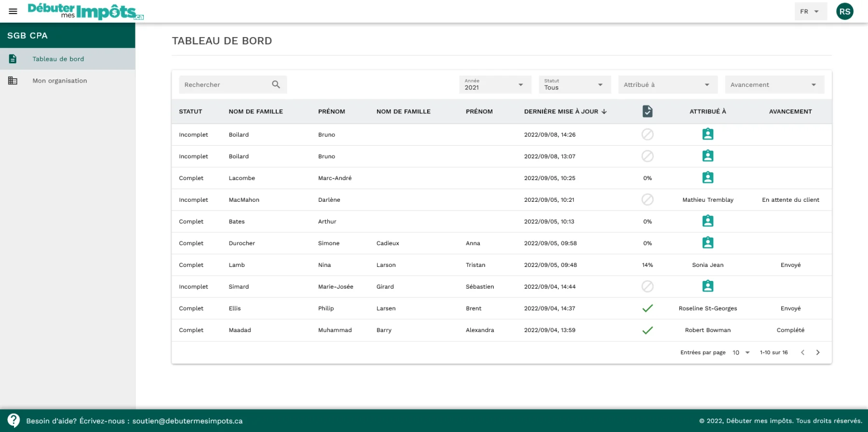Click 'En attente du client' status

point(790,200)
